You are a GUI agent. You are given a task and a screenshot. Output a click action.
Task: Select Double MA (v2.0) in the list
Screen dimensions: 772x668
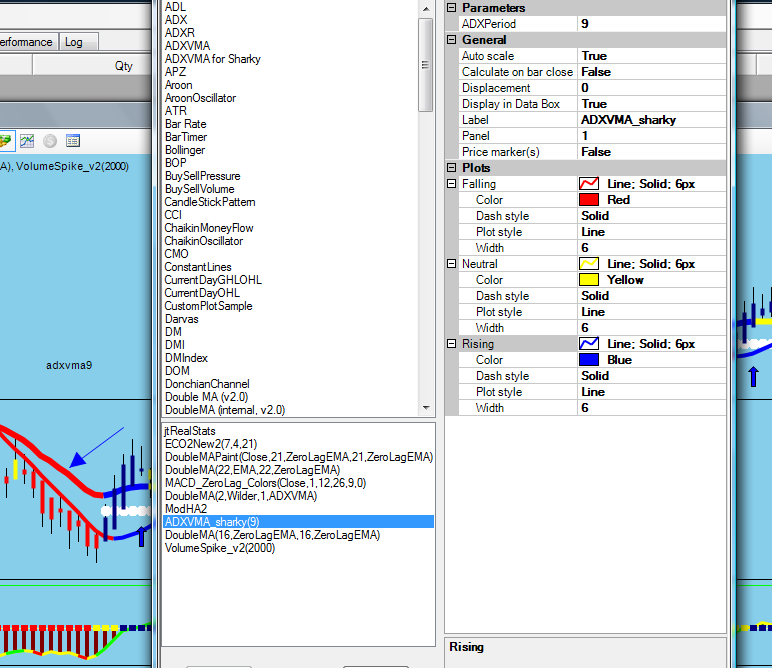click(206, 397)
